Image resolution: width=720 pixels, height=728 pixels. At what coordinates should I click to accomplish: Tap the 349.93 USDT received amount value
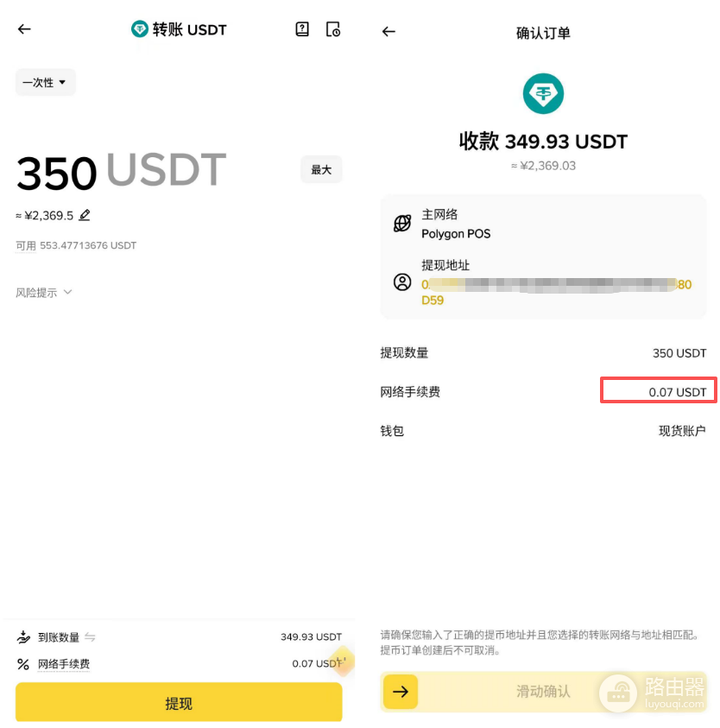(311, 636)
